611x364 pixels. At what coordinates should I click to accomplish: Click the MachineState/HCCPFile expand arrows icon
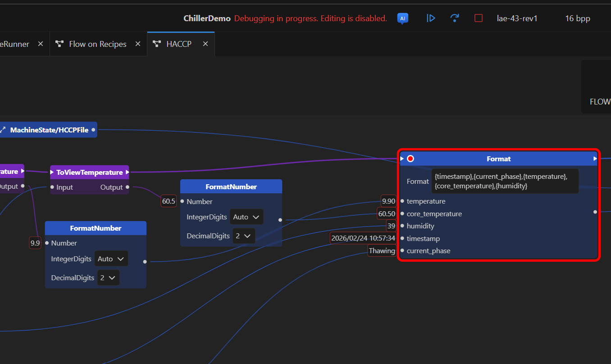(3, 130)
